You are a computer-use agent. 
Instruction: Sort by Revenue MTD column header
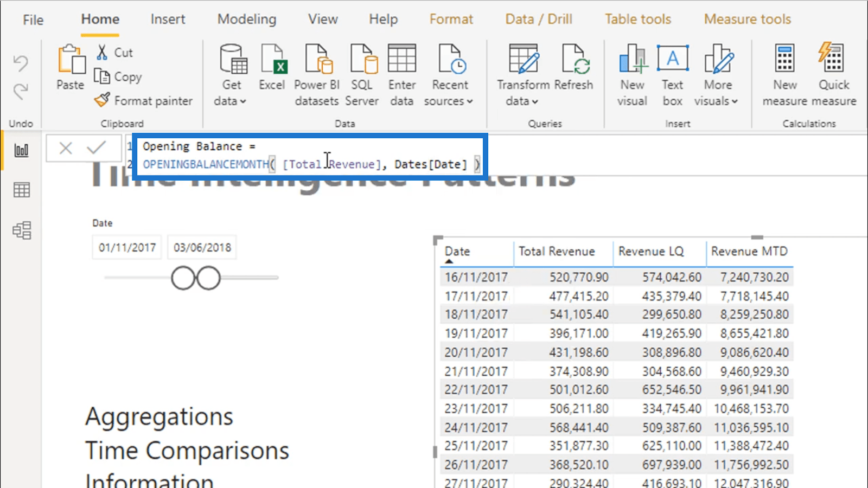[x=749, y=251]
